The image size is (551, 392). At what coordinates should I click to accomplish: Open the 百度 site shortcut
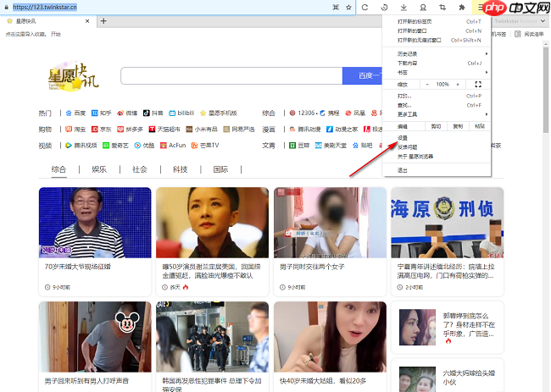tap(76, 113)
